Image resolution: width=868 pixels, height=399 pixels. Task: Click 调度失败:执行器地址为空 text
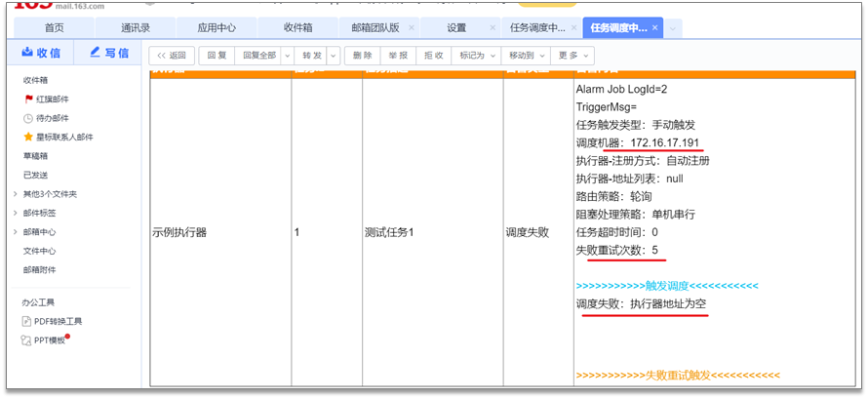(641, 303)
